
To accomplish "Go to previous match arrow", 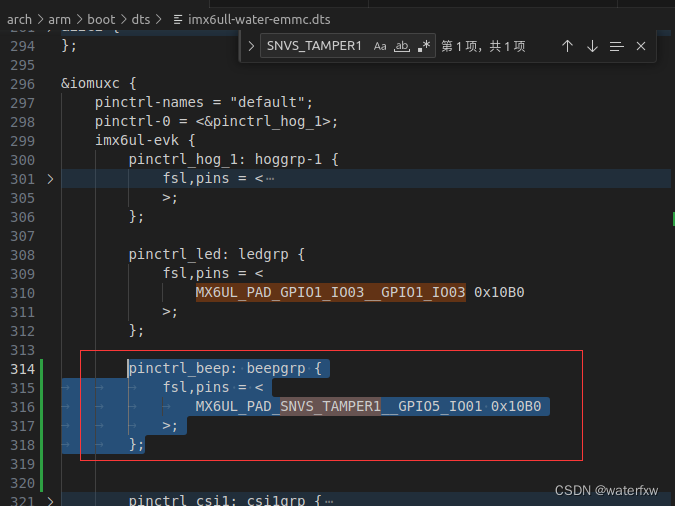I will click(x=567, y=46).
